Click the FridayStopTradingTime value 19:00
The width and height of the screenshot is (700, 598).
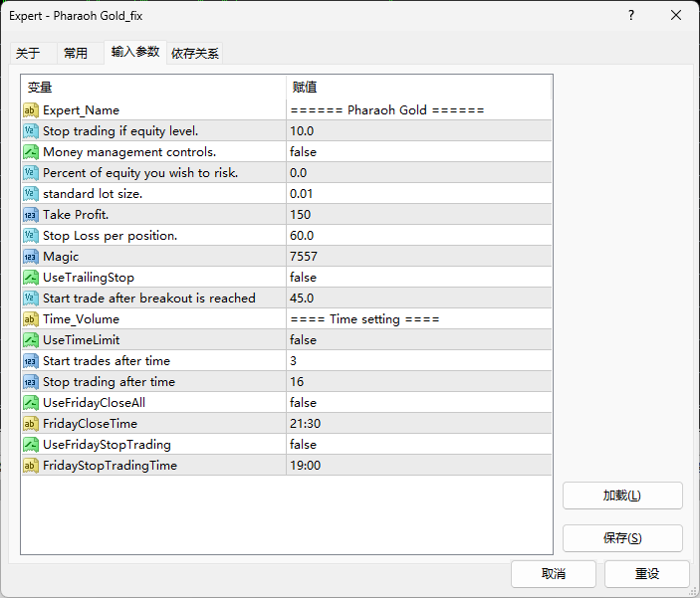[306, 466]
